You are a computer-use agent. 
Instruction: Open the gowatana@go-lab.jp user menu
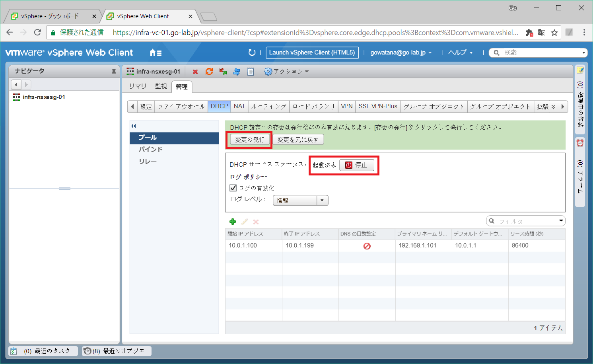(x=401, y=53)
